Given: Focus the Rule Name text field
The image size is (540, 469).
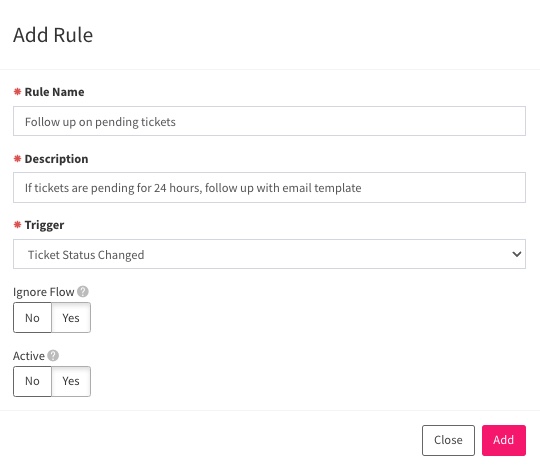Looking at the screenshot, I should pos(269,121).
